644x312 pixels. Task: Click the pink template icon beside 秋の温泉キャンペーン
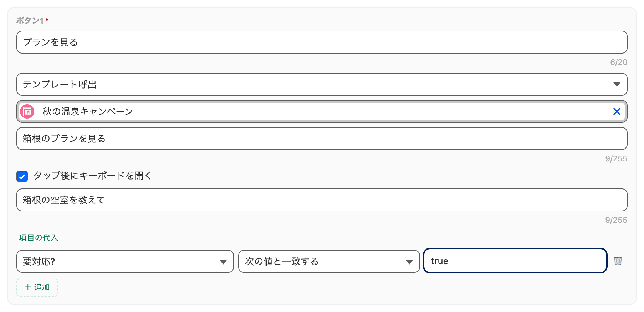coord(27,111)
